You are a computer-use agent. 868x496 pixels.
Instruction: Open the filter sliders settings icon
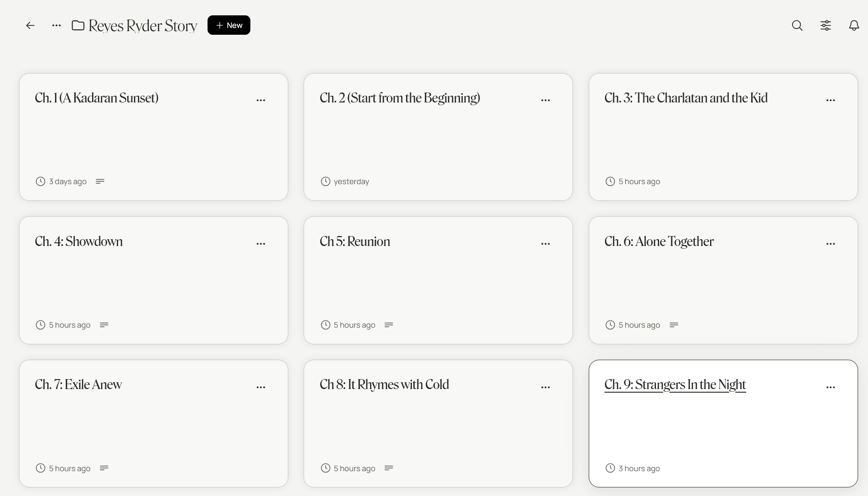pos(826,26)
